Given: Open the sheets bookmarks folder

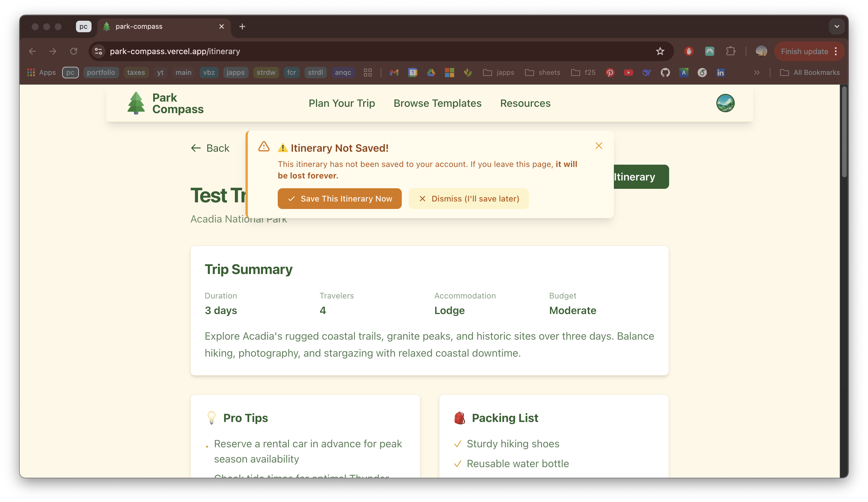Looking at the screenshot, I should coord(542,72).
